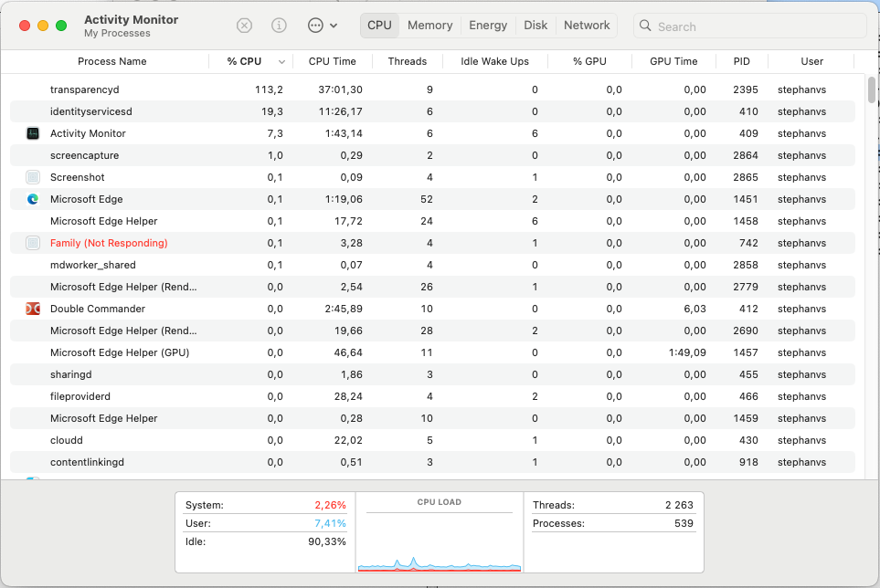The height and width of the screenshot is (588, 880).
Task: Open the process info inspector icon
Action: click(x=279, y=26)
